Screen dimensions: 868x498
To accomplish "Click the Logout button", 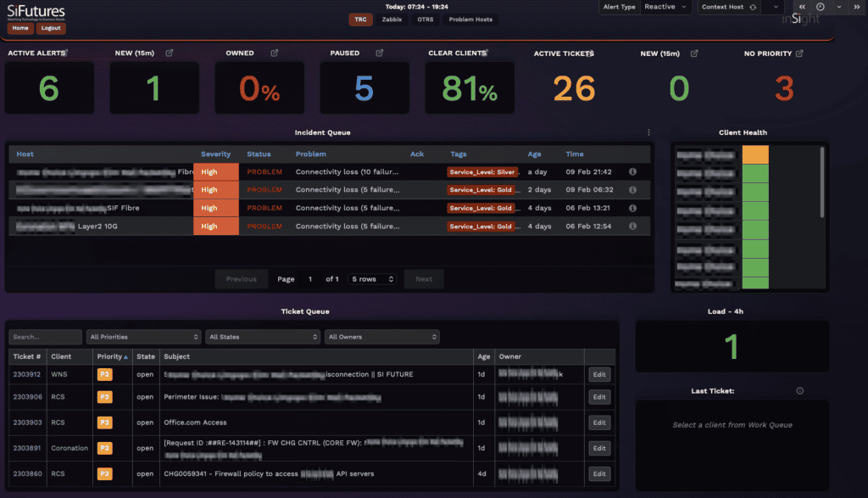I will [x=51, y=28].
